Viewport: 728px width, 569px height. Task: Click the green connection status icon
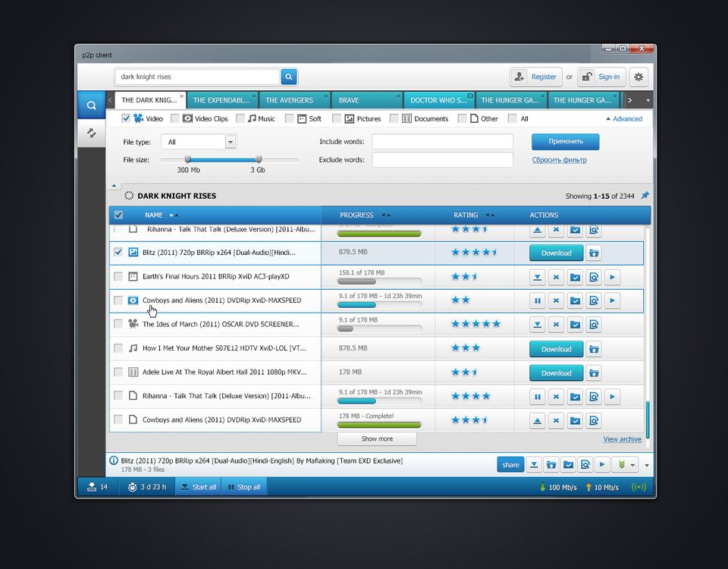coord(639,487)
